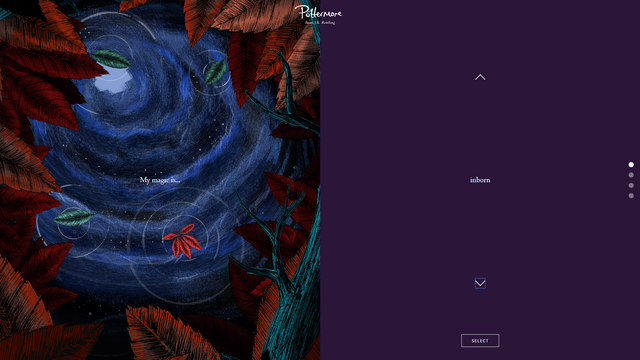
Task: Open the "from J.K. Rowling" subtitle link
Action: [x=320, y=23]
